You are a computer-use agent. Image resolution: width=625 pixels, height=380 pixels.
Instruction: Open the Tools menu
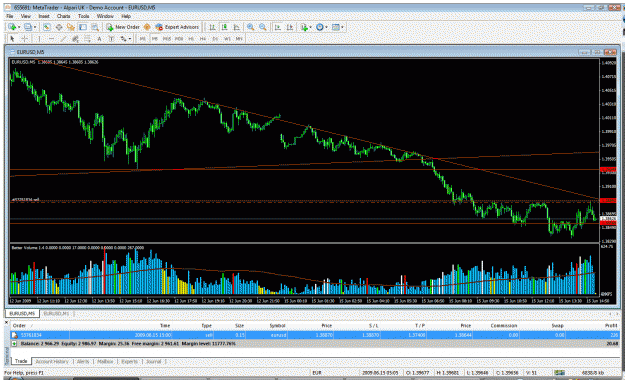(84, 16)
